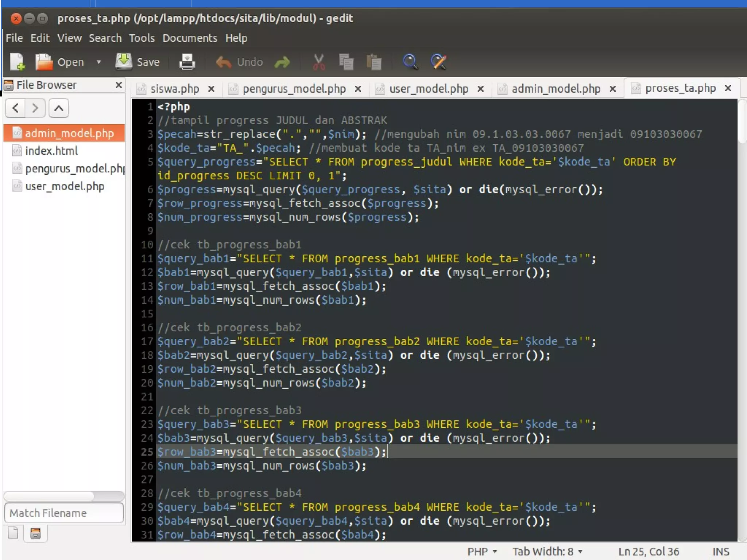The height and width of the screenshot is (560, 747).
Task: Click the Print icon in toolbar
Action: [187, 62]
